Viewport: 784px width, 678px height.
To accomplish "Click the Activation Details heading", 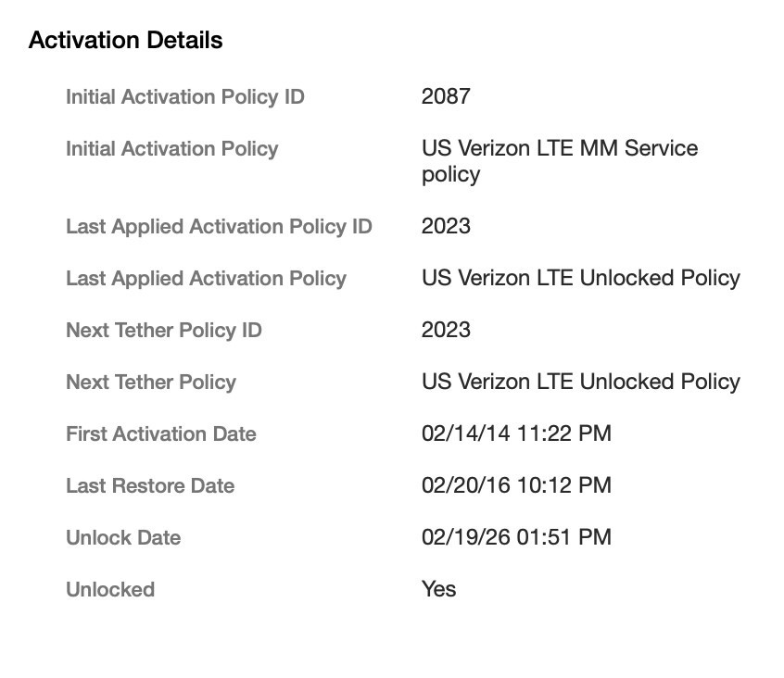I will [x=125, y=41].
